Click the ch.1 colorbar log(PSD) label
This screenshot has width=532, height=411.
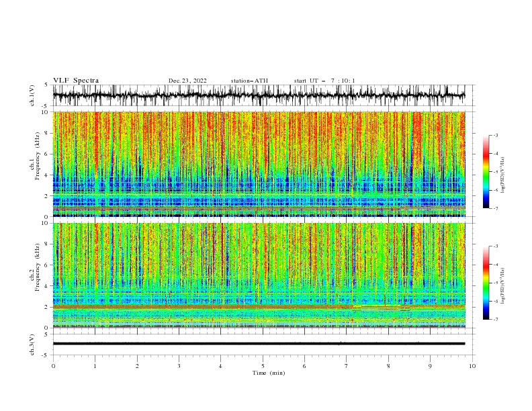503,175
